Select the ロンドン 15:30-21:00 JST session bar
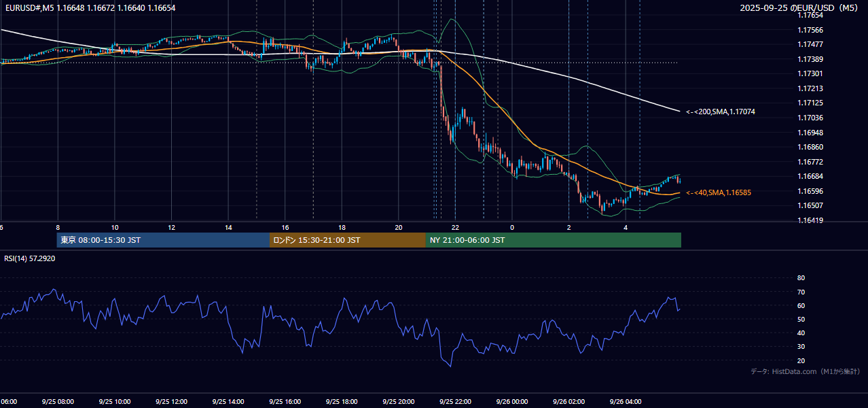868x408 pixels. click(348, 240)
